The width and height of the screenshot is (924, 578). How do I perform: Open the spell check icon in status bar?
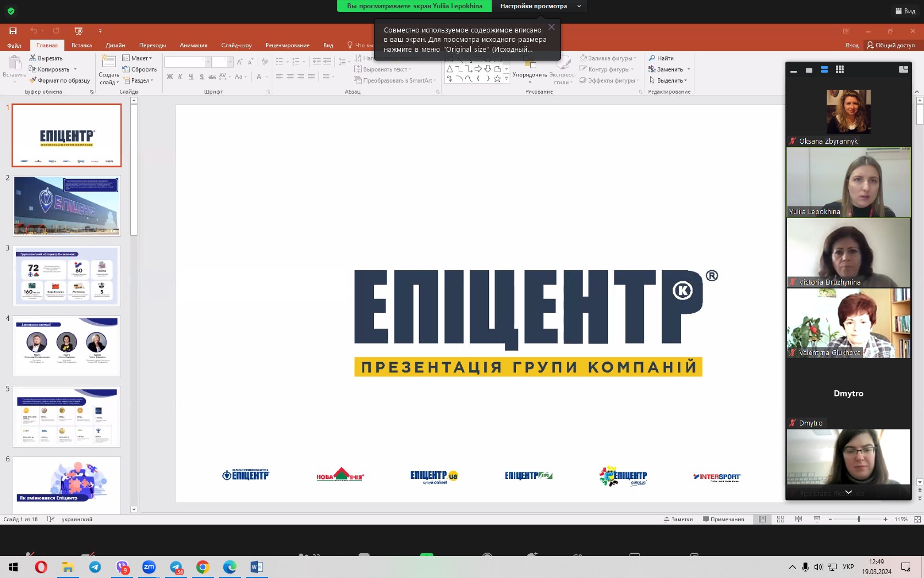click(x=51, y=519)
